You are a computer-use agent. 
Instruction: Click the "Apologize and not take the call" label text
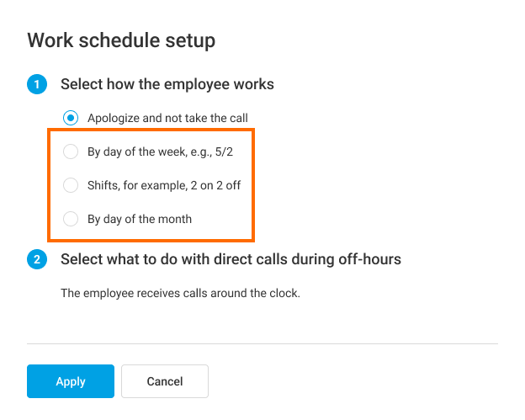167,118
